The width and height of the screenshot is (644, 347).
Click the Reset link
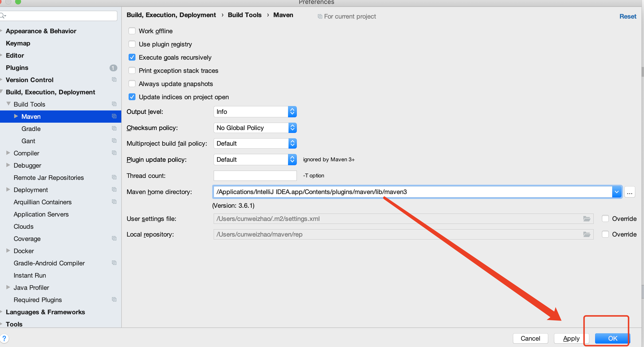coord(628,16)
